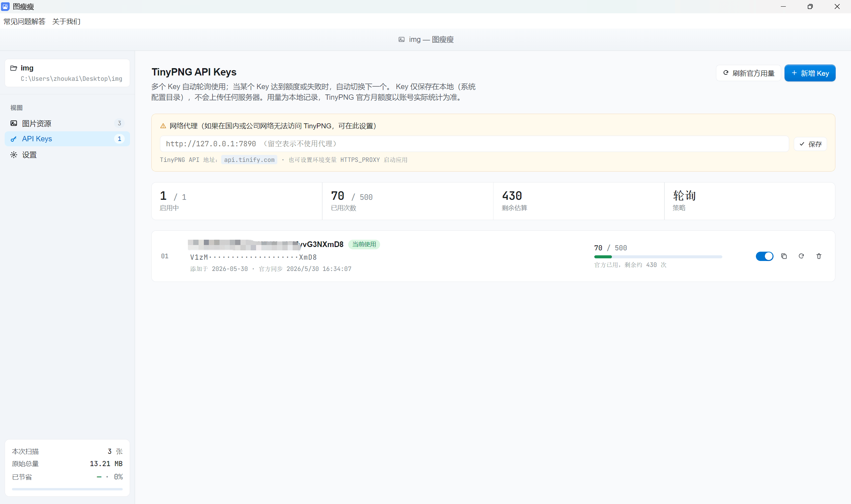Refresh usage for key 01
This screenshot has height=504, width=851.
coord(801,256)
